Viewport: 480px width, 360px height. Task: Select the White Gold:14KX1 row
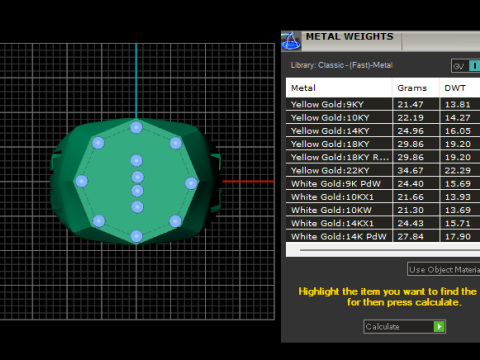[x=383, y=223]
